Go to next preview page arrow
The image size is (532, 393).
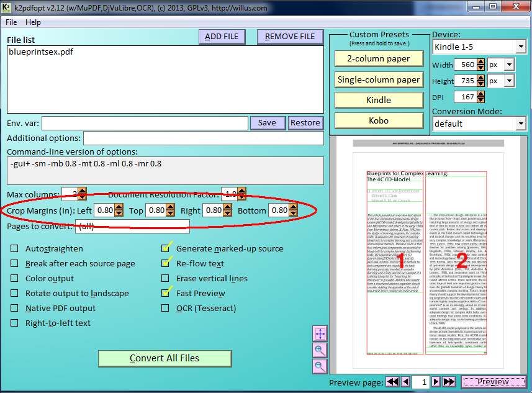tap(436, 382)
